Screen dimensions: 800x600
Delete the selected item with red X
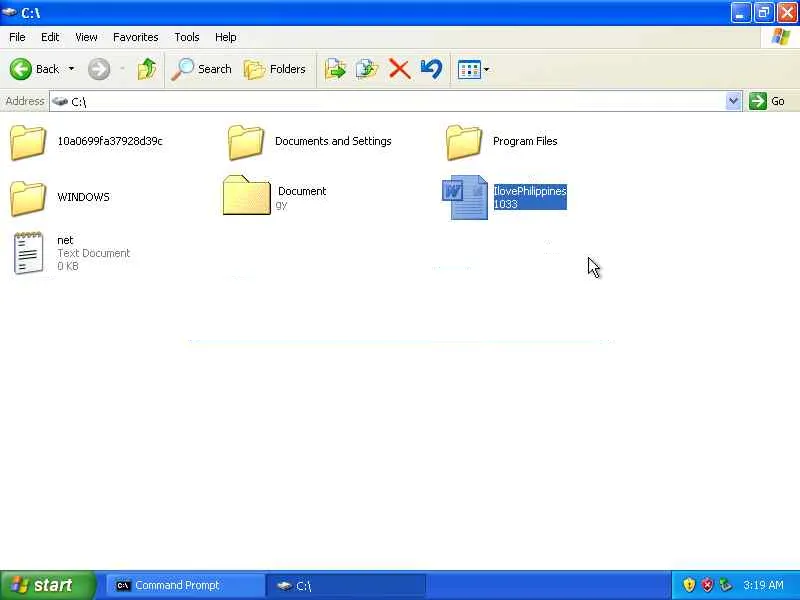[399, 69]
